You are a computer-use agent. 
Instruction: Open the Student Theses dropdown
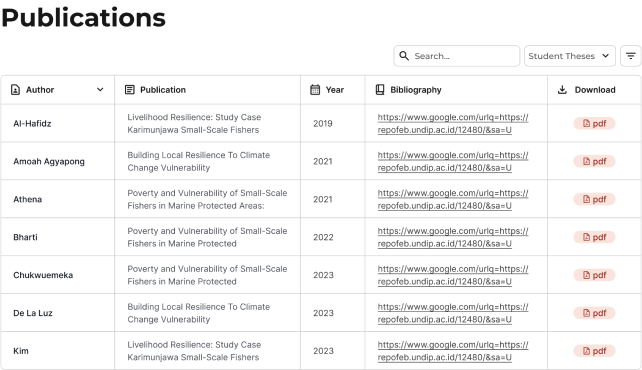pyautogui.click(x=570, y=56)
